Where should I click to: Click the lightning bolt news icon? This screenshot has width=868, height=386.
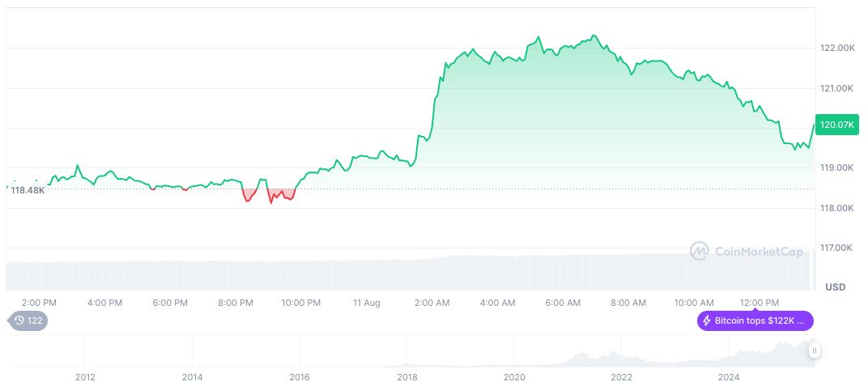tap(707, 320)
